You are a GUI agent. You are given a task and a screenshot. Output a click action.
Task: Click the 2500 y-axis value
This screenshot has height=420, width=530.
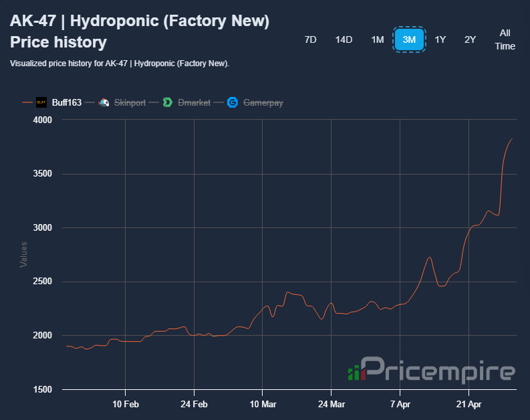(x=43, y=282)
